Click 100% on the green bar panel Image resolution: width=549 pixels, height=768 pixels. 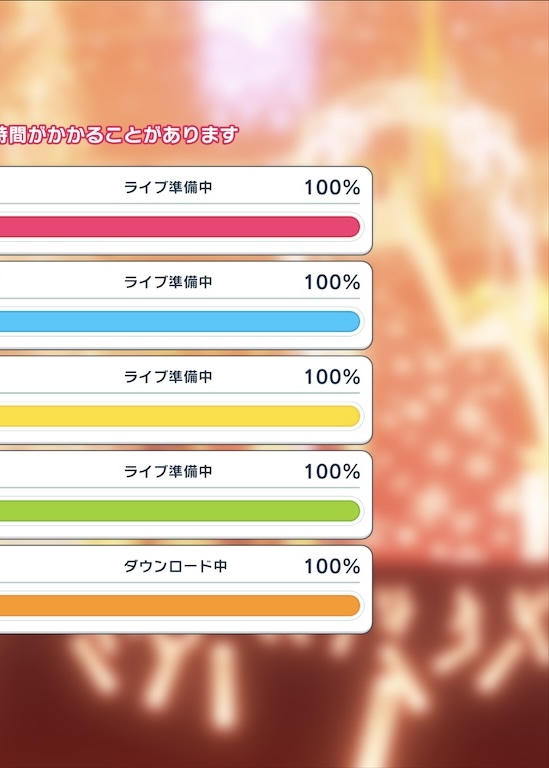pos(332,471)
